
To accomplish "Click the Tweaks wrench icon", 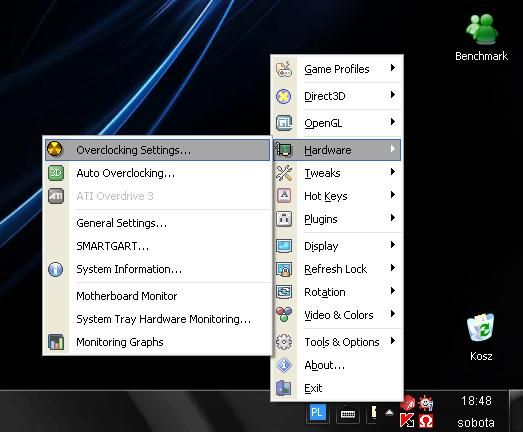I will click(x=284, y=173).
